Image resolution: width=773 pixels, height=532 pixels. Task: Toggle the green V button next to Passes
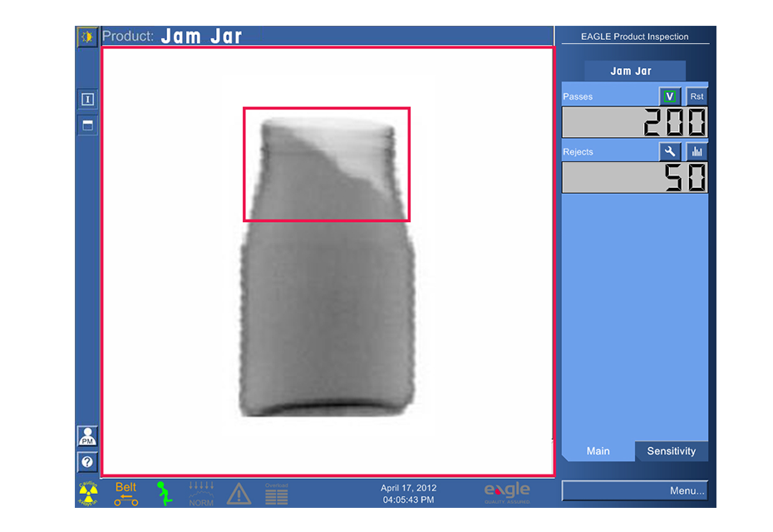tap(670, 96)
